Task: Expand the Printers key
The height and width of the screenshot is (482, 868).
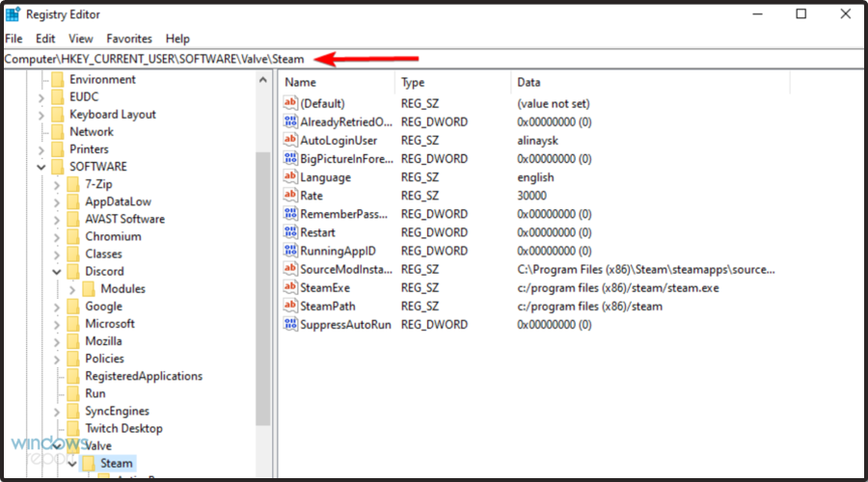Action: pos(41,149)
